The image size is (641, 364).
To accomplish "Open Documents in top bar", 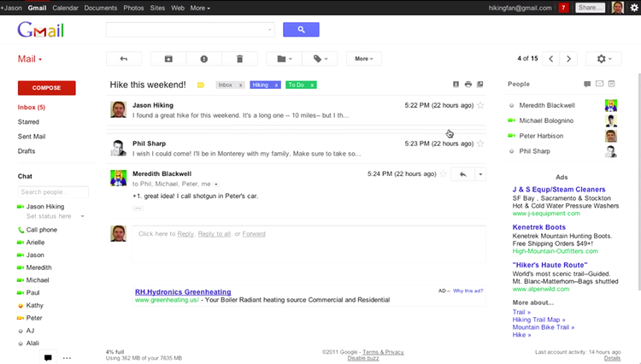I will [101, 8].
